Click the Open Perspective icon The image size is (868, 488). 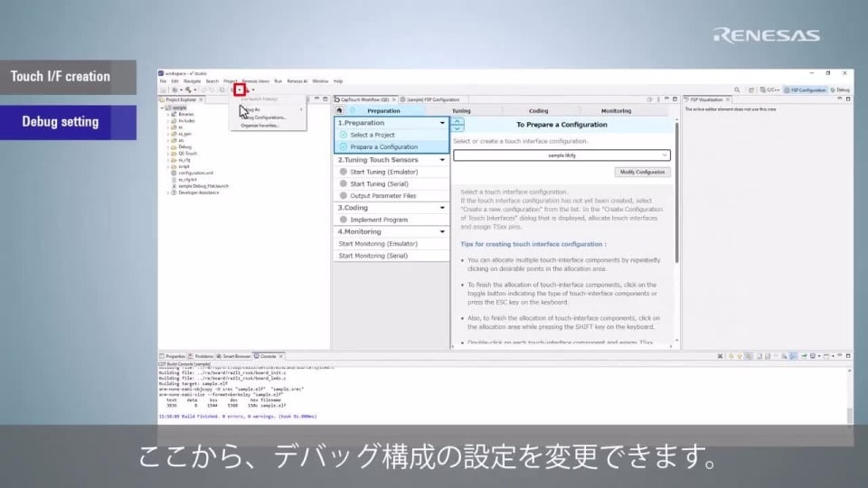750,90
